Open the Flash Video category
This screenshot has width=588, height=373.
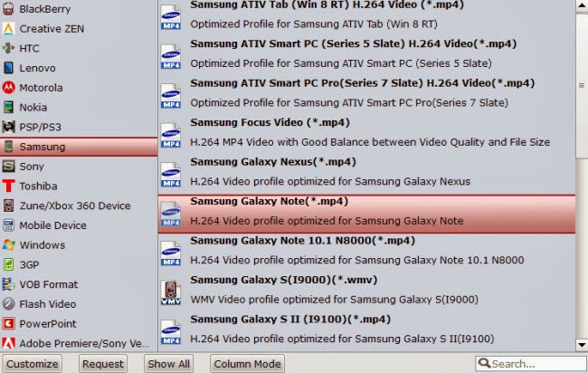[79, 304]
